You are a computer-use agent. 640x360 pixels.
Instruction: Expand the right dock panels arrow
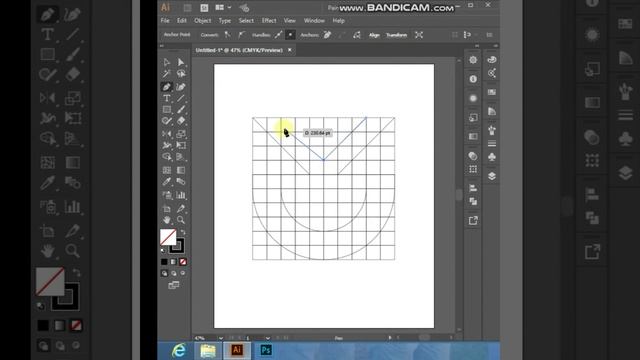tap(496, 46)
